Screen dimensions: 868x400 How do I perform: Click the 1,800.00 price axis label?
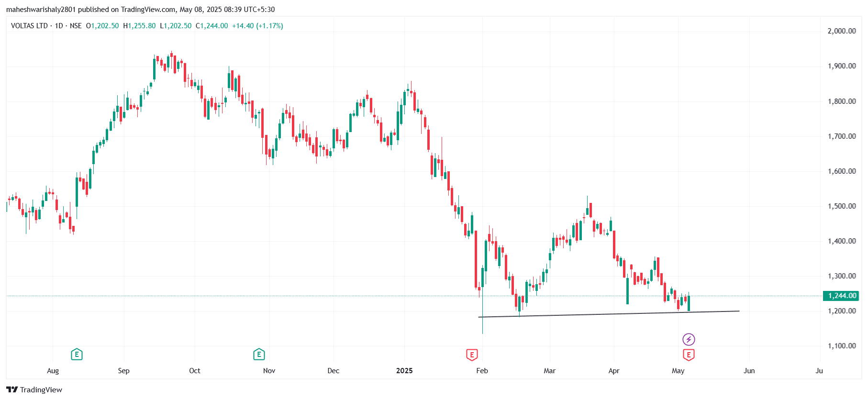[842, 101]
